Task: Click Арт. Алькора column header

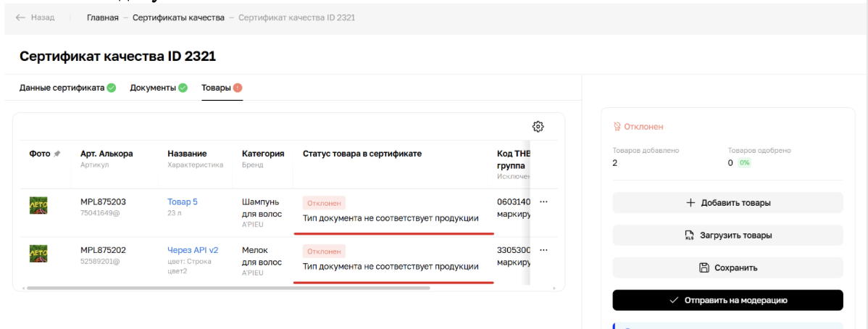Action: point(107,154)
